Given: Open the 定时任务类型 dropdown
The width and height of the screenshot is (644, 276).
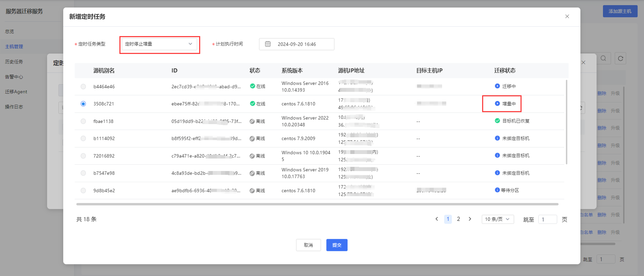Looking at the screenshot, I should (159, 44).
